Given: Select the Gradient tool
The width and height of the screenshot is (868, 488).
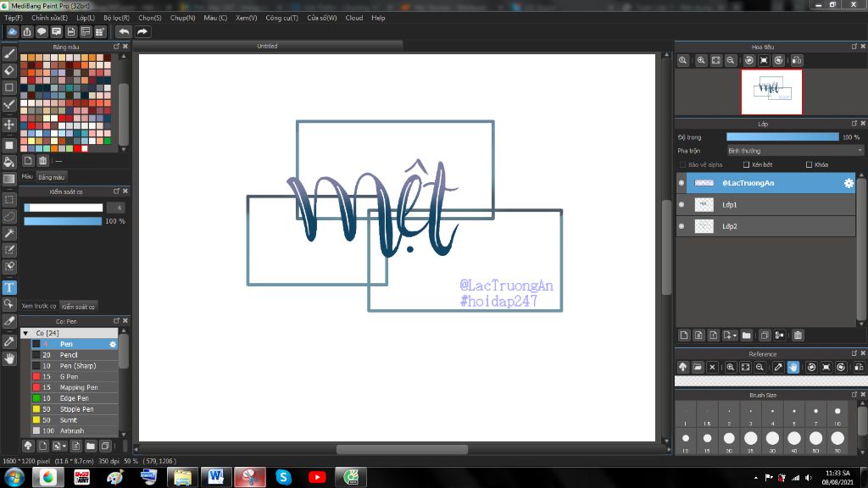Looking at the screenshot, I should pos(9,180).
